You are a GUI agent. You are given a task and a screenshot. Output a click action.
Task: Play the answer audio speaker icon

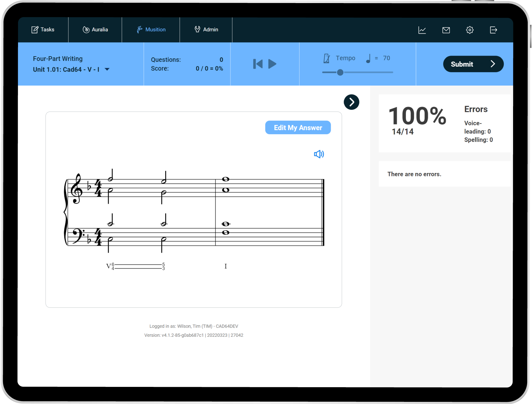(x=319, y=154)
